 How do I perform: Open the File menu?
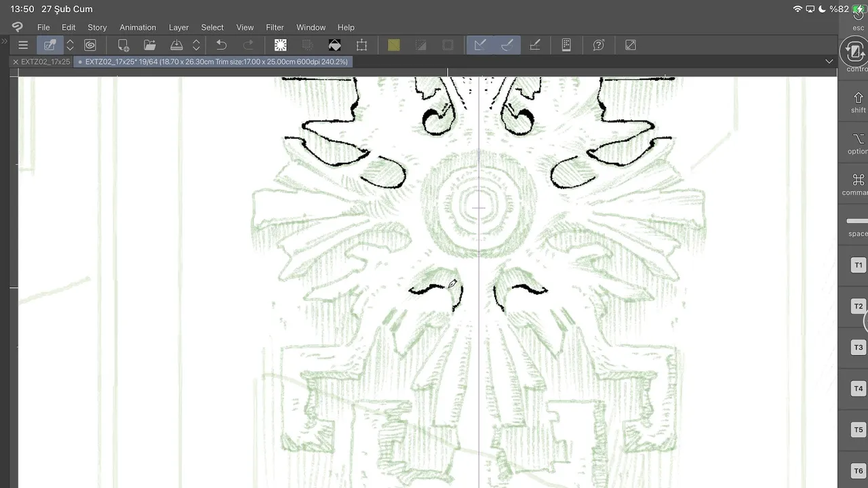click(43, 27)
